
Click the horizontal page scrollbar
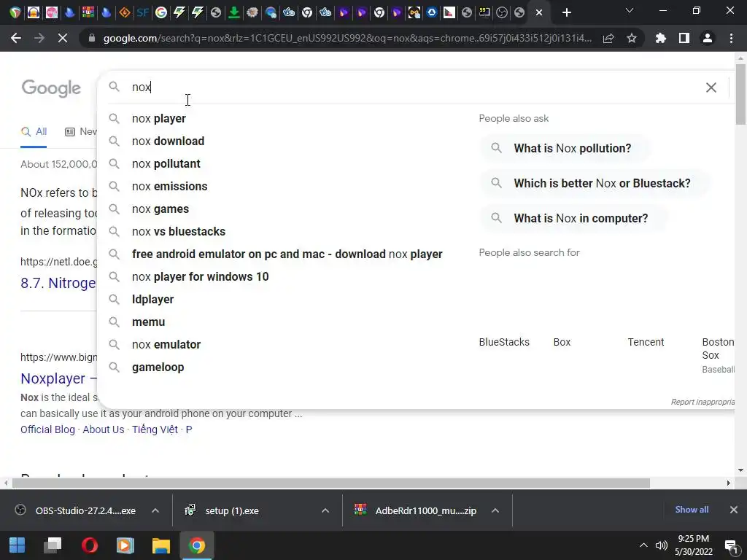pos(331,483)
